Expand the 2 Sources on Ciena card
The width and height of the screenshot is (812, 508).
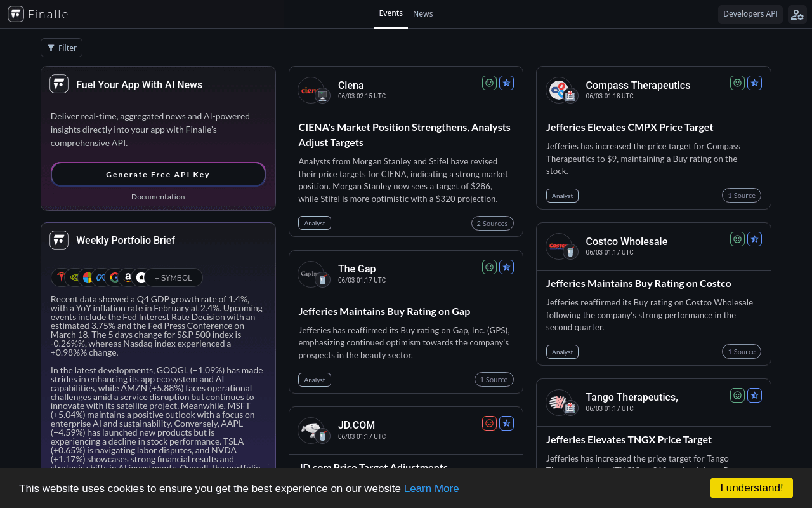(x=492, y=223)
